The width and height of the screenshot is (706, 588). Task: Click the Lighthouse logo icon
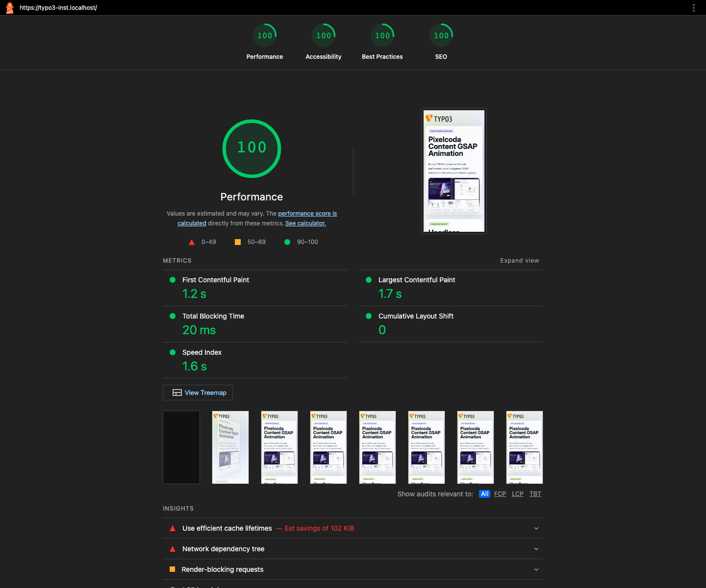9,8
